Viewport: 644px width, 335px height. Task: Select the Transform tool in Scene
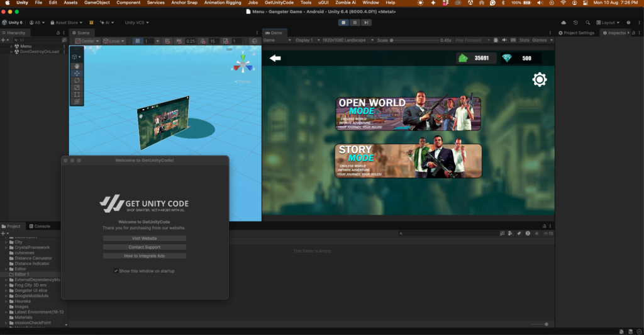point(77,101)
